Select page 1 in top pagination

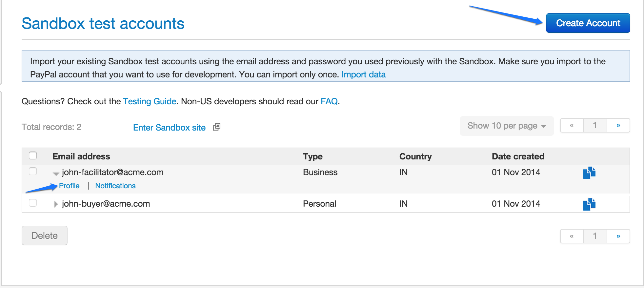pyautogui.click(x=595, y=125)
